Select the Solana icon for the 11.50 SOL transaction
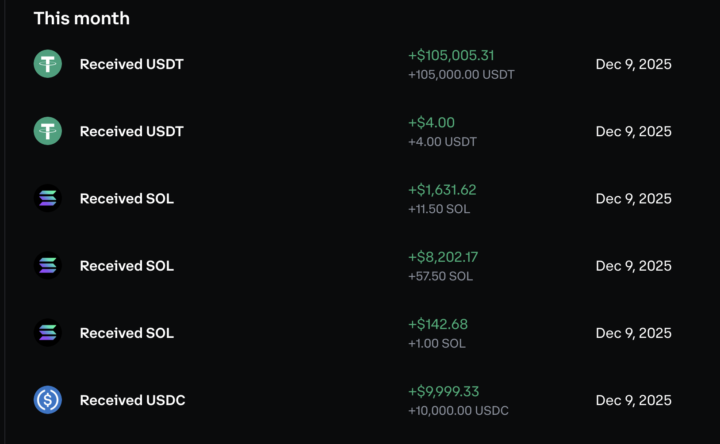The height and width of the screenshot is (444, 720). 47,198
